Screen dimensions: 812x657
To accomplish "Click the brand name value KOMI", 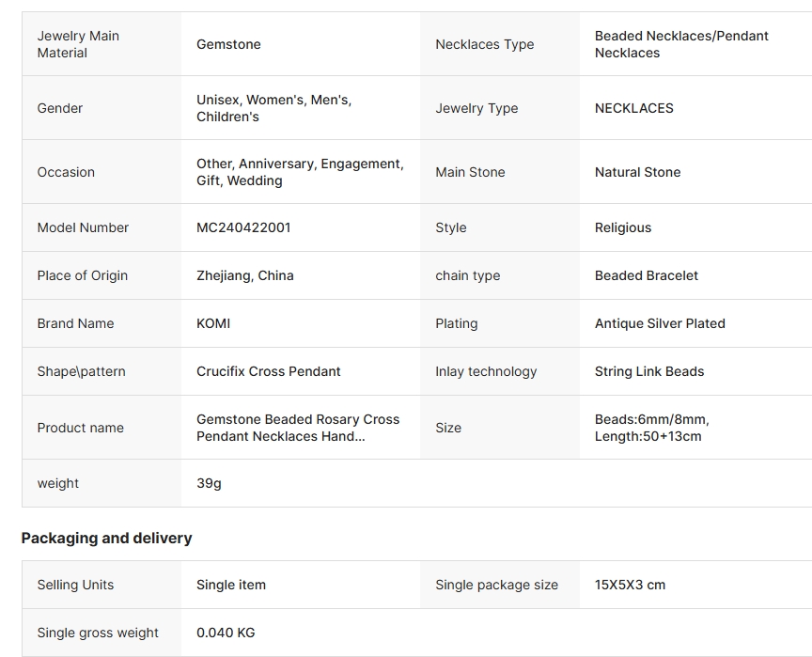I will [x=213, y=323].
